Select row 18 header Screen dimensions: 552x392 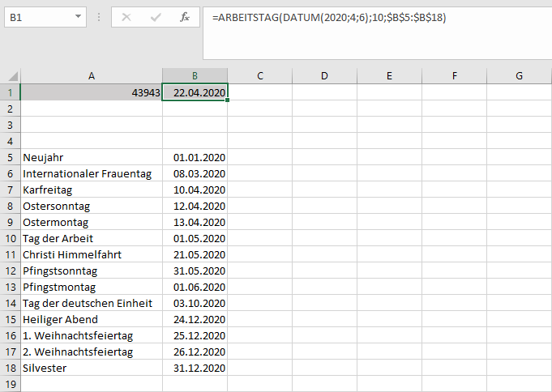click(x=10, y=368)
